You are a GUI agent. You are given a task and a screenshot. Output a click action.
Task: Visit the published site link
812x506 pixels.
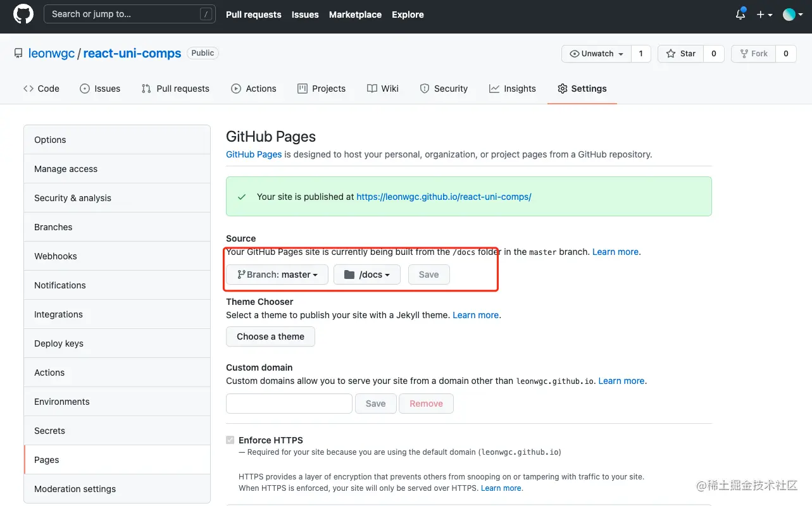[444, 197]
